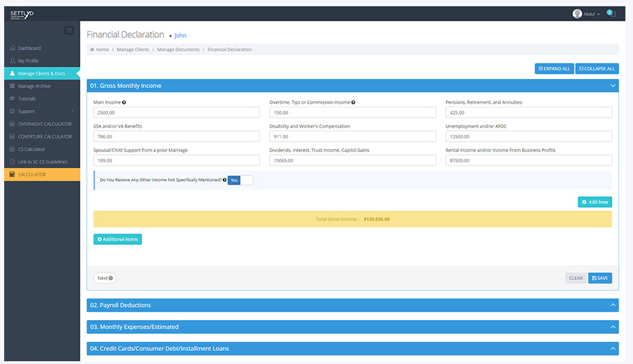Open the chat notification icon in header
This screenshot has height=364, width=633.
[610, 14]
